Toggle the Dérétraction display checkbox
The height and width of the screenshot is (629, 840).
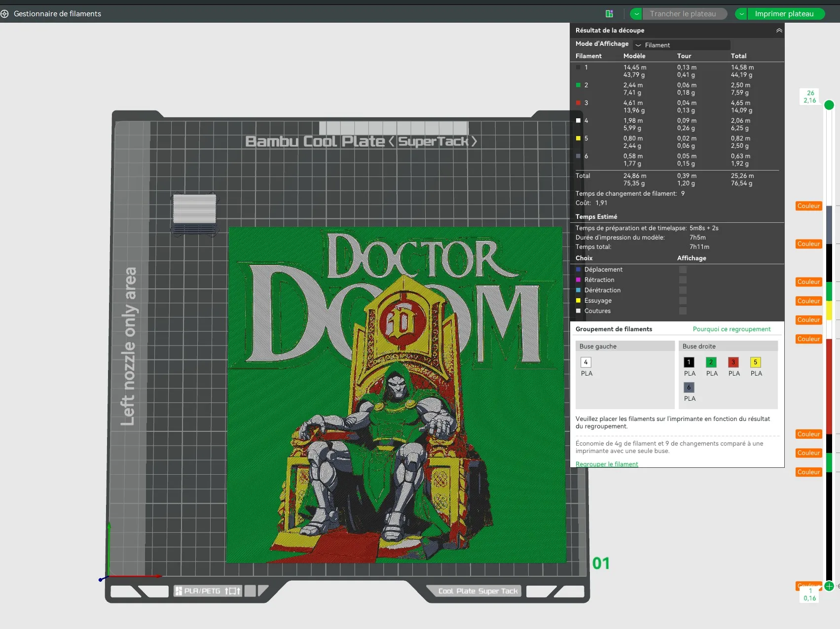pyautogui.click(x=683, y=290)
